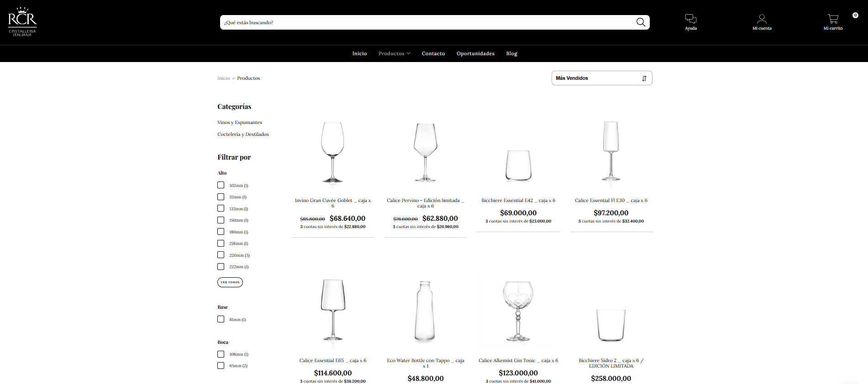The image size is (868, 384).
Task: Open the Calice Alkemist Gin Tonic image
Action: [518, 311]
